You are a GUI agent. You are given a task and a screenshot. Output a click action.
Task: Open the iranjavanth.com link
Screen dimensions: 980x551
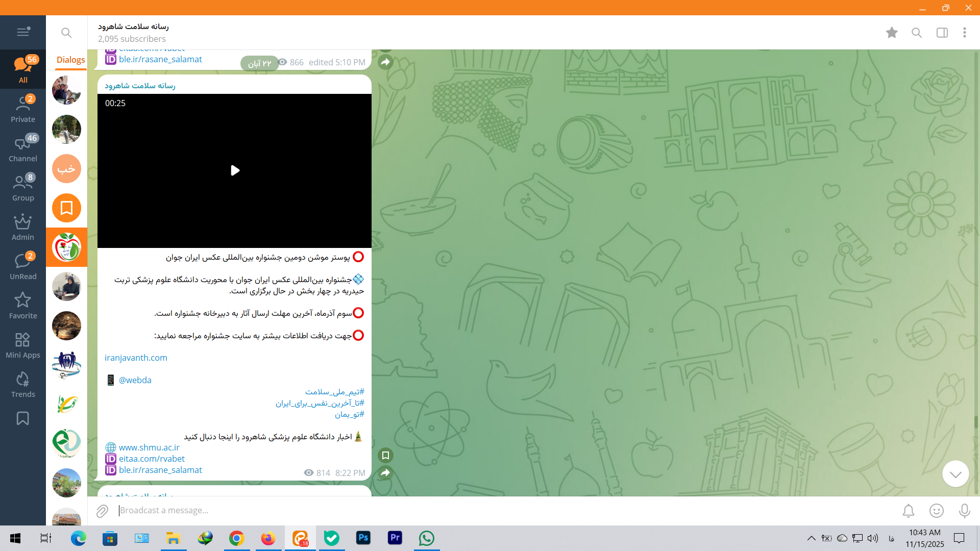pos(136,358)
